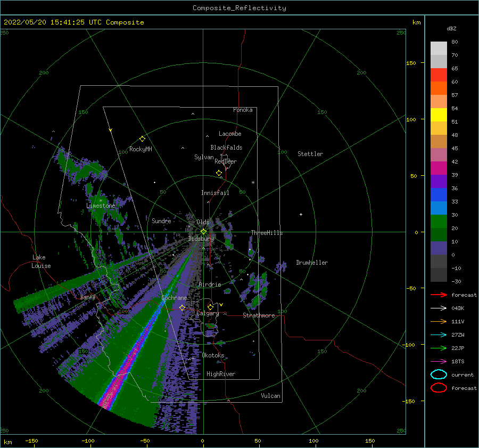The width and height of the screenshot is (479, 448).
Task: Select the darkest gray -30 dBZ swatch
Action: [439, 275]
